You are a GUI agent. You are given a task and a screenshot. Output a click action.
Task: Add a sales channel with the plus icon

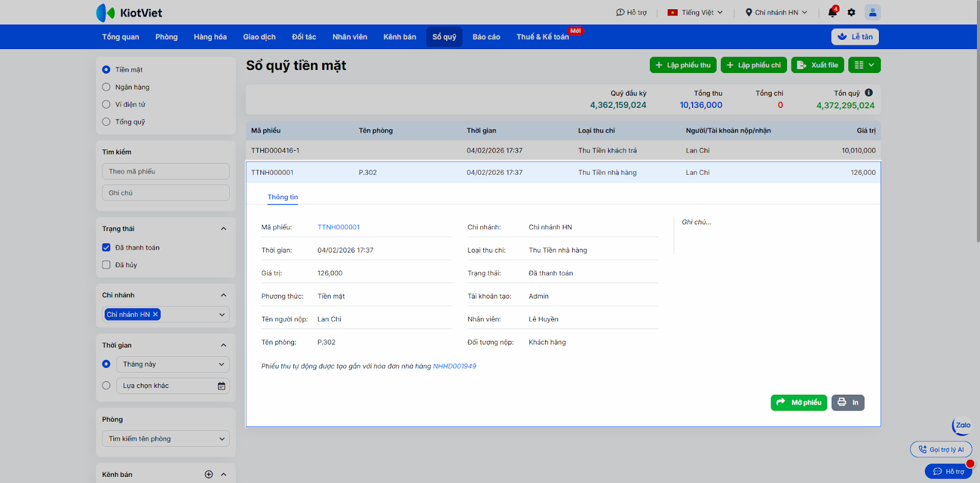(209, 474)
